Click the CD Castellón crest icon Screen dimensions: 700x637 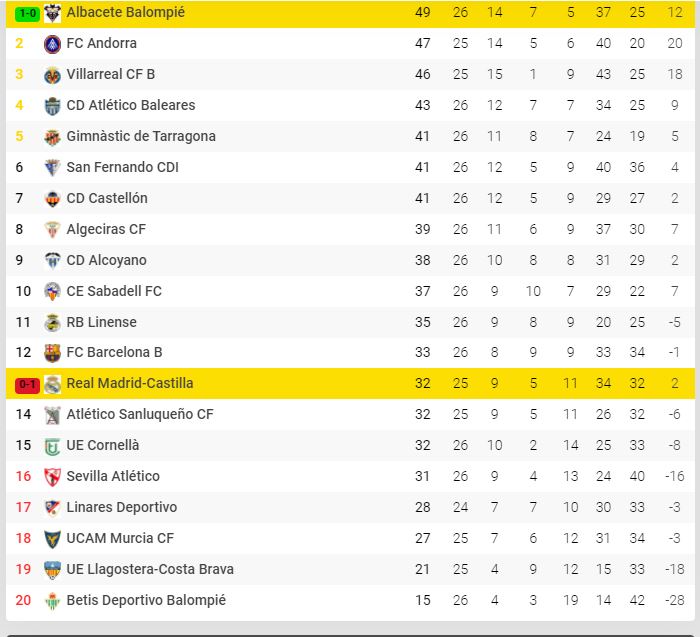pos(53,199)
